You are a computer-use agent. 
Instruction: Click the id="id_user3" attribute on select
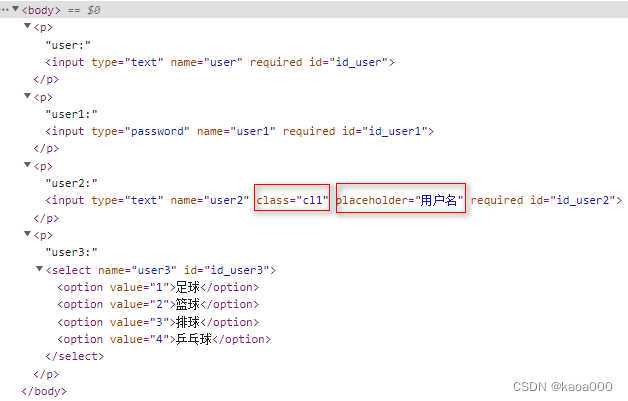click(227, 270)
